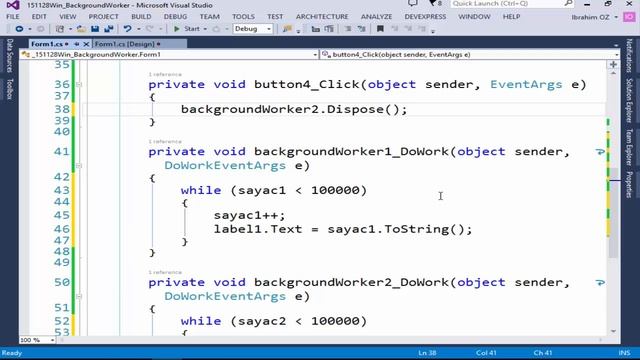Click the Save All icon

click(x=109, y=29)
